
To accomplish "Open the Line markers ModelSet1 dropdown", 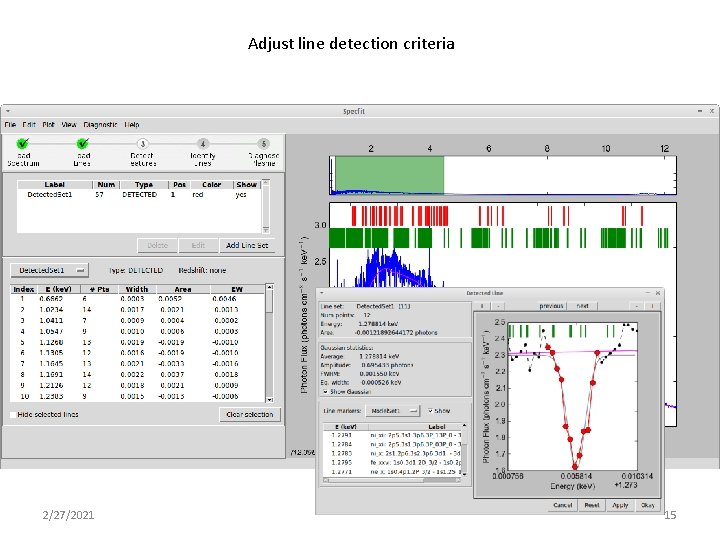I will (x=393, y=411).
